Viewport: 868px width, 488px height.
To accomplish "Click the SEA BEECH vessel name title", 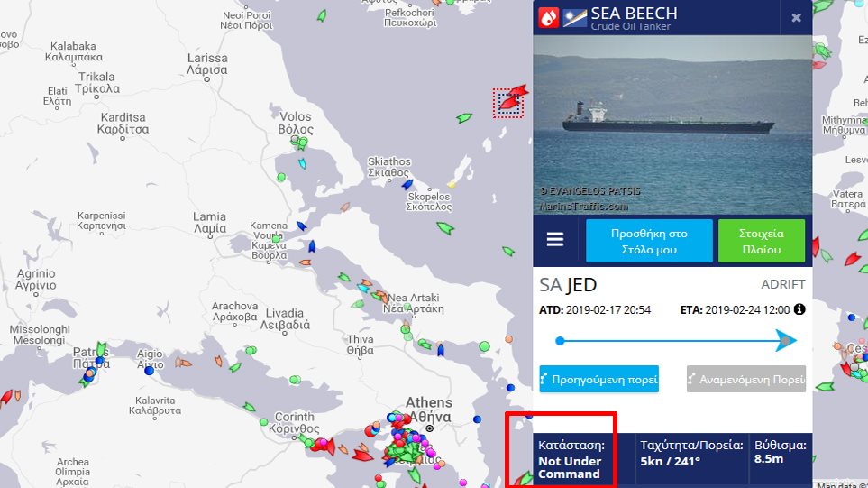I will tap(634, 14).
